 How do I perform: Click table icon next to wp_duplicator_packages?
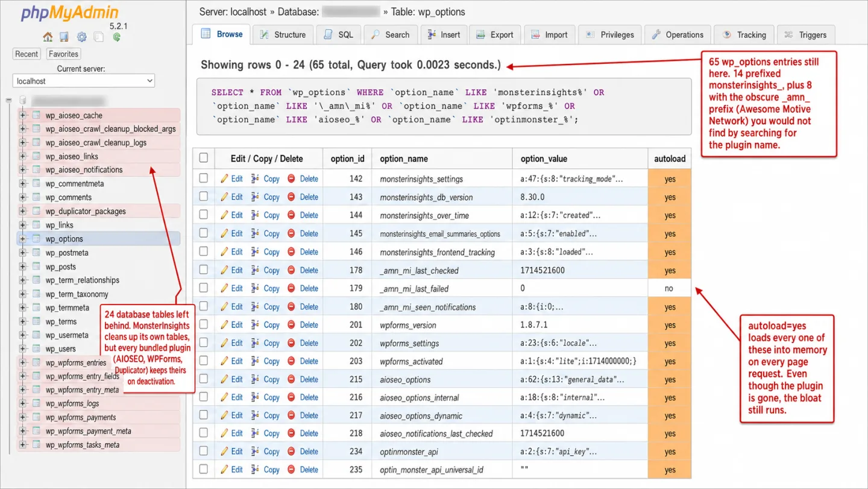point(36,211)
